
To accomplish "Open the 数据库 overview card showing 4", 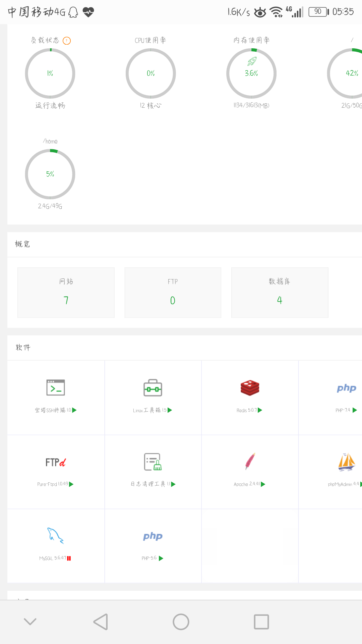I will point(280,292).
